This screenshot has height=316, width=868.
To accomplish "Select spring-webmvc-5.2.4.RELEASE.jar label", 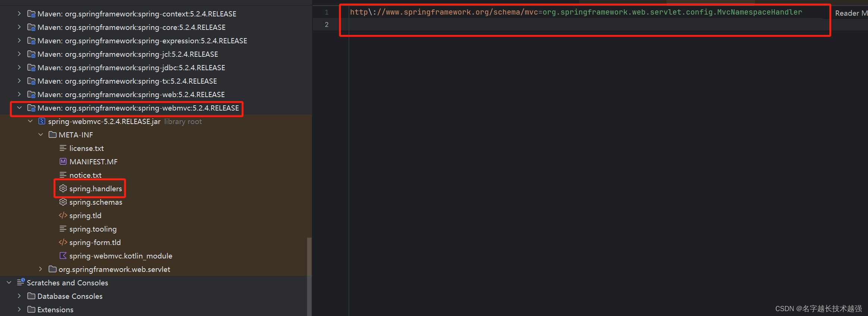I will [104, 121].
